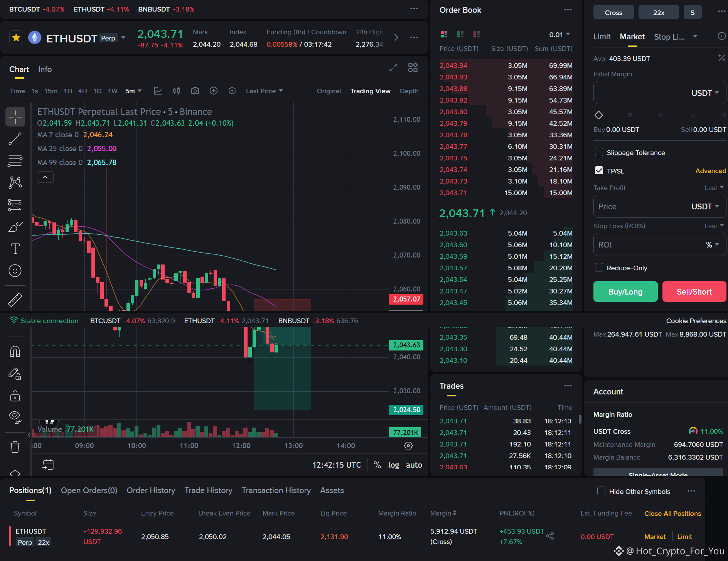Enable magnet mode on the chart
The image size is (728, 561).
click(15, 352)
